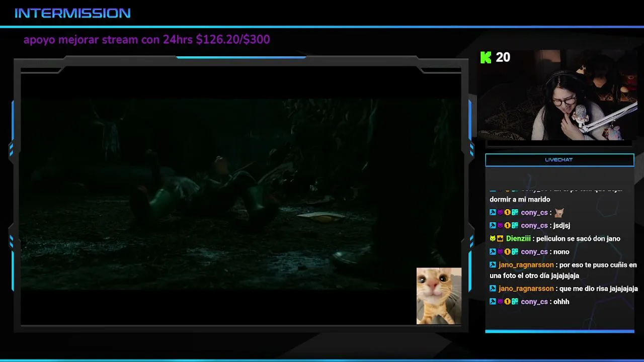Click the purple cat badge on cony_cs's cat emote message
Image resolution: width=644 pixels, height=362 pixels.
pos(500,213)
